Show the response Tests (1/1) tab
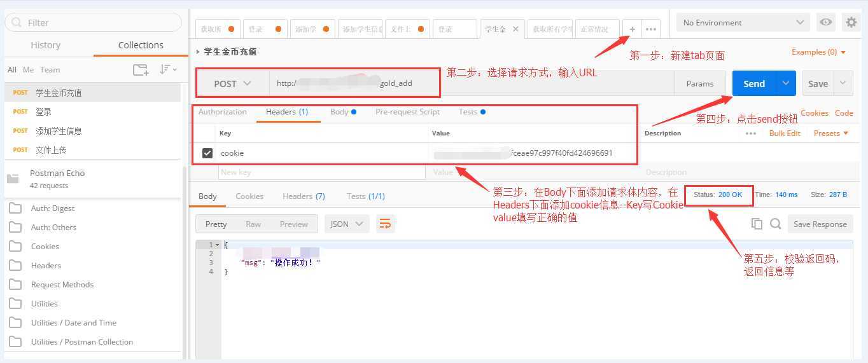 (x=365, y=196)
